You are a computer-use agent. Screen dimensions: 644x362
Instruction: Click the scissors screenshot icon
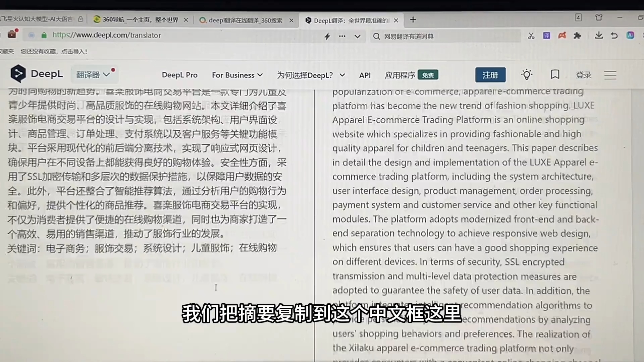tap(531, 36)
